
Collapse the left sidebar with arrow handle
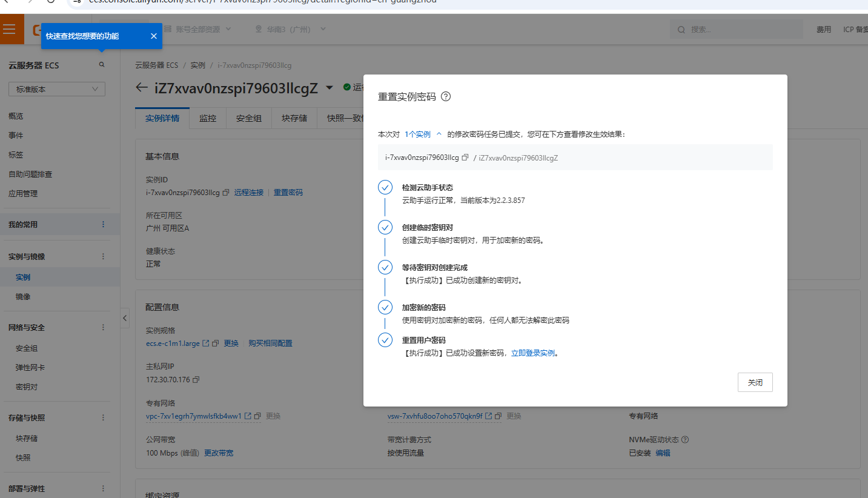125,318
